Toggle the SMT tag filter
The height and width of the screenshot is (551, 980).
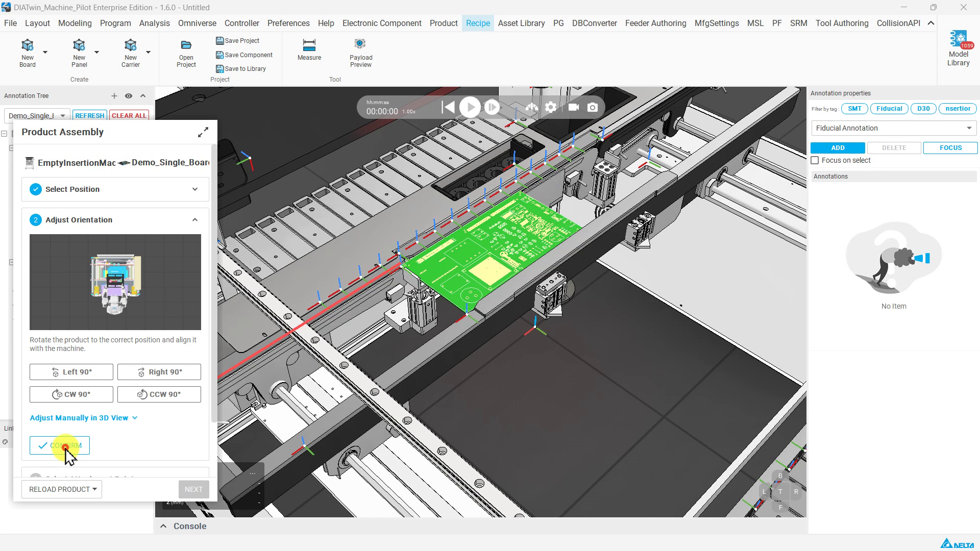pos(855,109)
